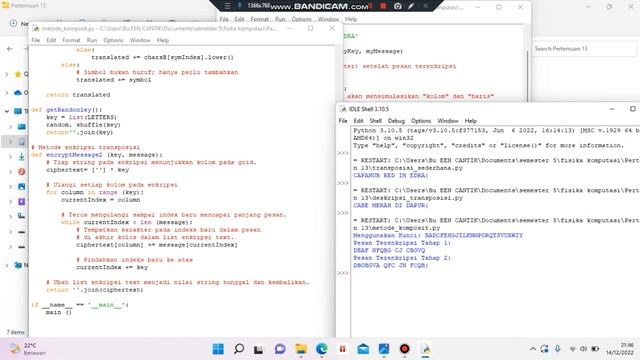Click Quick access star icon in Explorer sidebar
The image size is (640, 360).
point(18,74)
